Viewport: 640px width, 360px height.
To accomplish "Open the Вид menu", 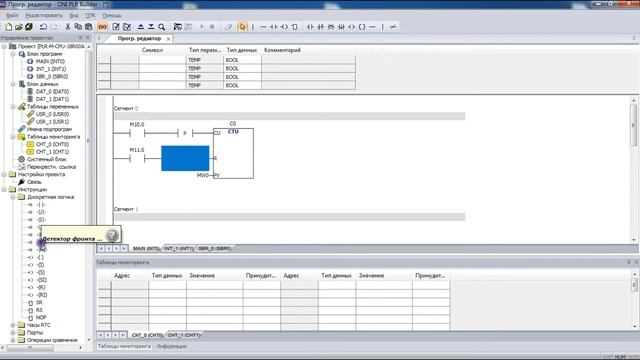I will 74,16.
